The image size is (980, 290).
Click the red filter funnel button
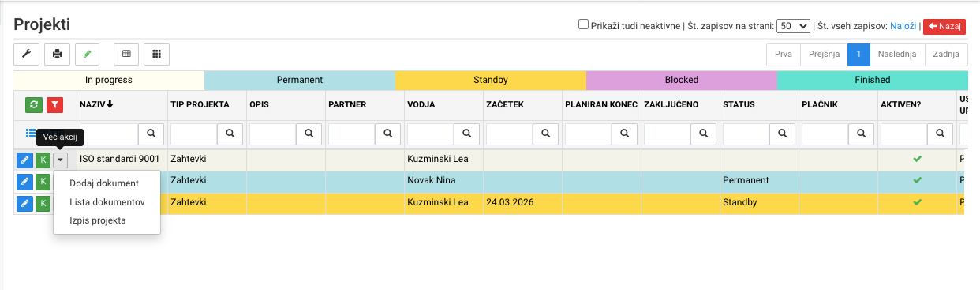(54, 104)
